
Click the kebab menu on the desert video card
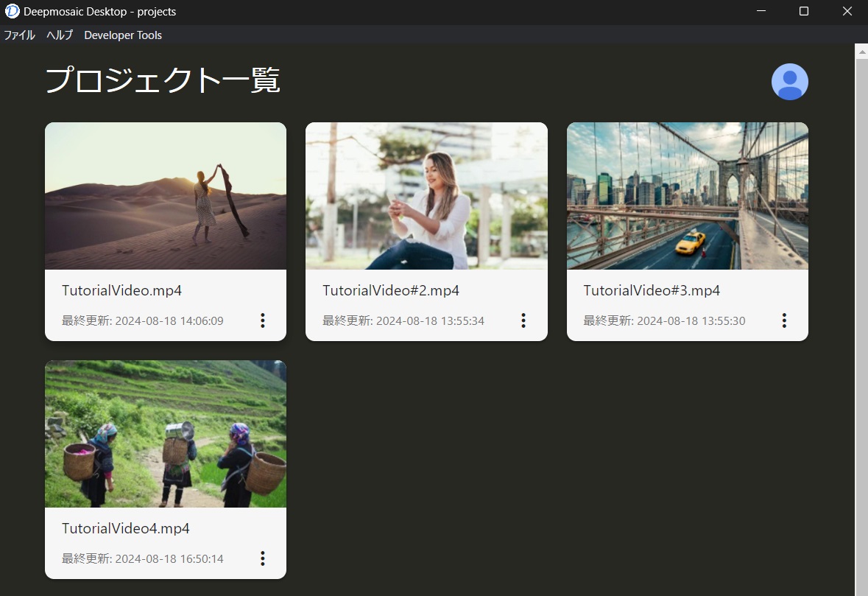(263, 320)
